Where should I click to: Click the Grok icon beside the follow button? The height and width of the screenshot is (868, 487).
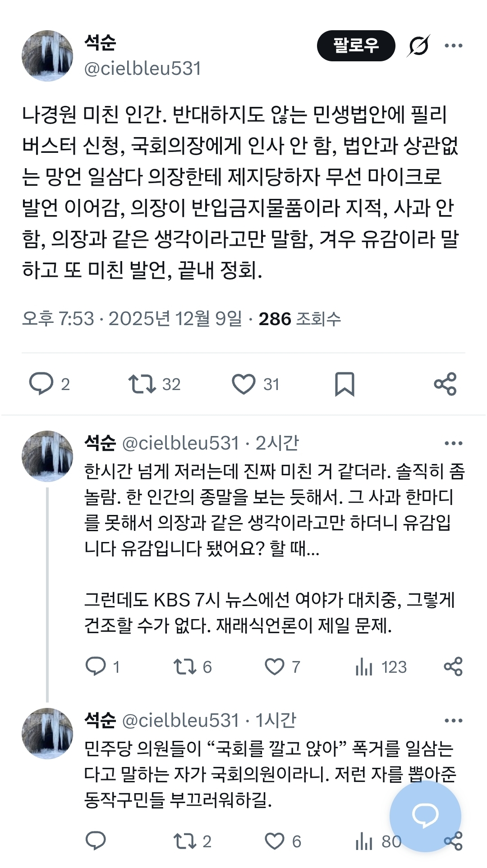coord(418,46)
